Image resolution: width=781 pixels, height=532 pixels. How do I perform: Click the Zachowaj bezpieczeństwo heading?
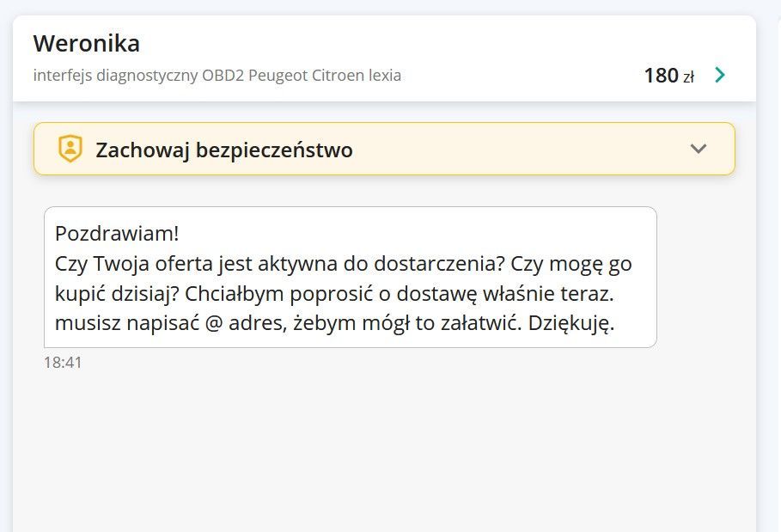pyautogui.click(x=224, y=150)
